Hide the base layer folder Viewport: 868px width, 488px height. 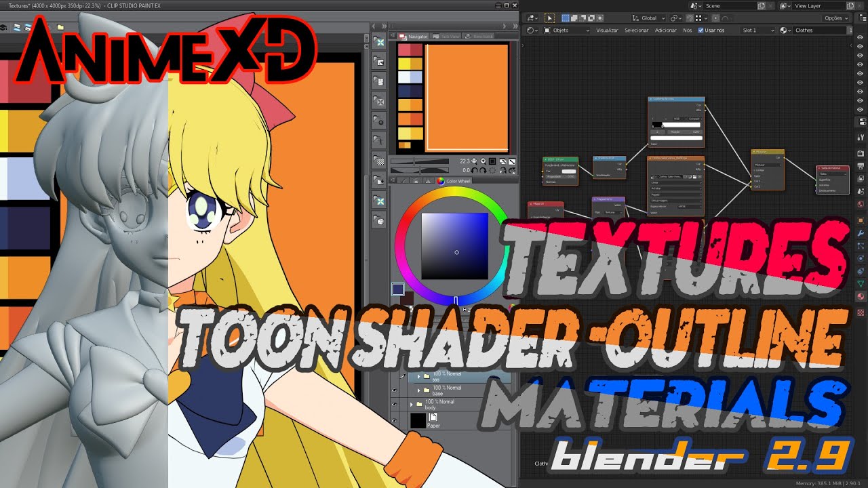395,390
